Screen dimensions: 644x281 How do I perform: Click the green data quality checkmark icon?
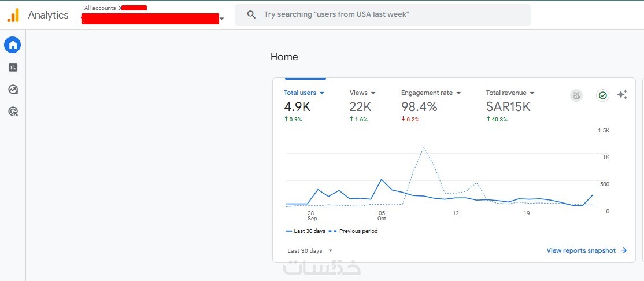603,95
